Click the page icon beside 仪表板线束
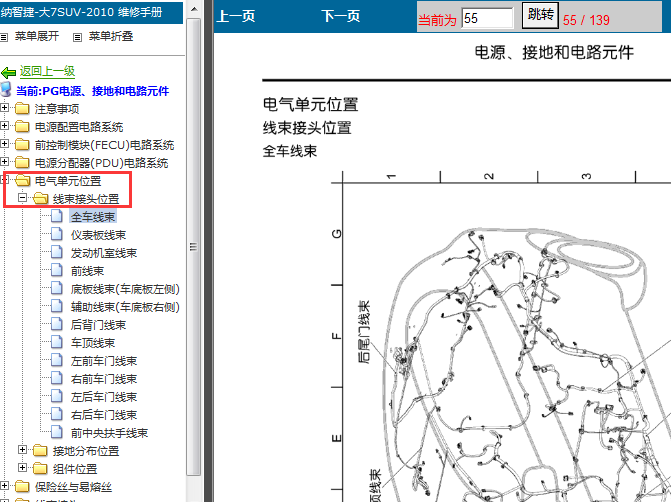This screenshot has width=671, height=502. click(57, 234)
